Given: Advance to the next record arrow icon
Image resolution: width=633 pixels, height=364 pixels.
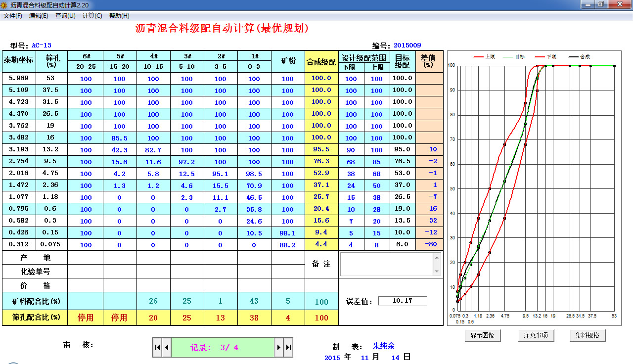Looking at the screenshot, I should [x=279, y=347].
